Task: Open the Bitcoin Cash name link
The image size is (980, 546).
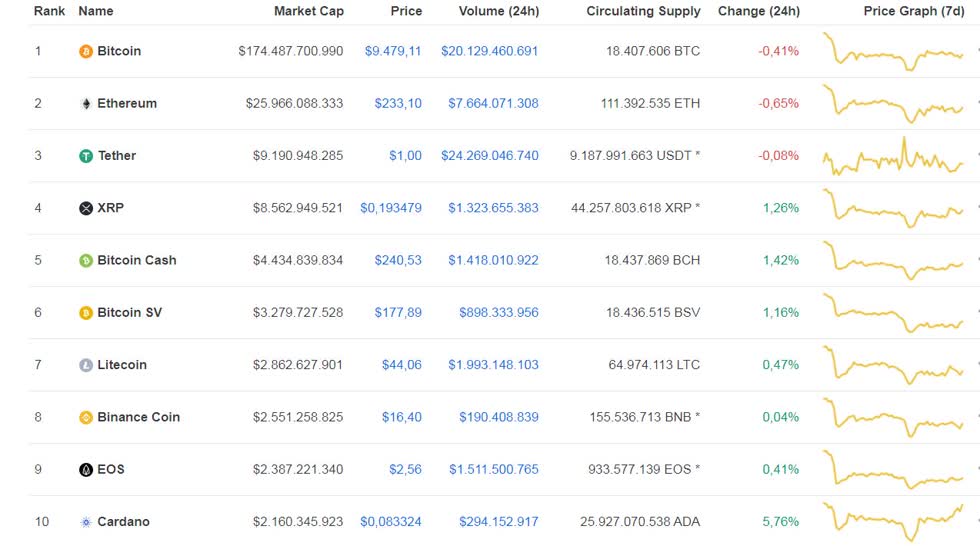Action: point(137,261)
